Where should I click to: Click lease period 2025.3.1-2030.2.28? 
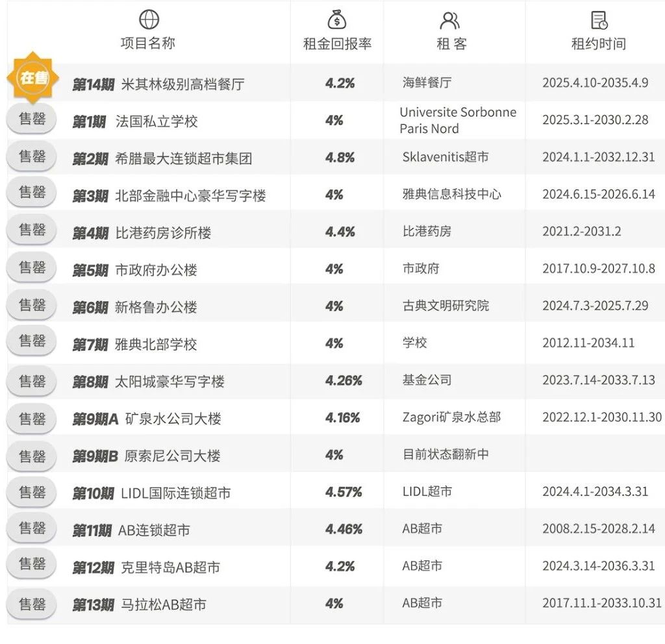[x=595, y=120]
